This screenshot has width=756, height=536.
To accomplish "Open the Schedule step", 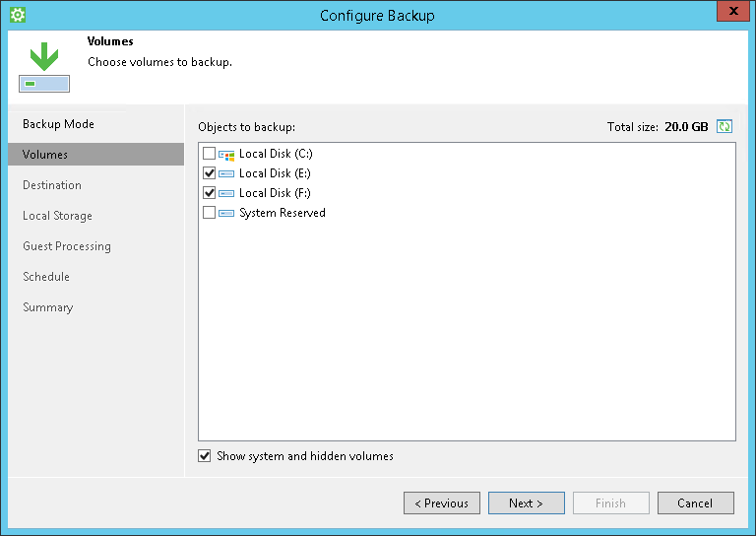I will tap(46, 277).
